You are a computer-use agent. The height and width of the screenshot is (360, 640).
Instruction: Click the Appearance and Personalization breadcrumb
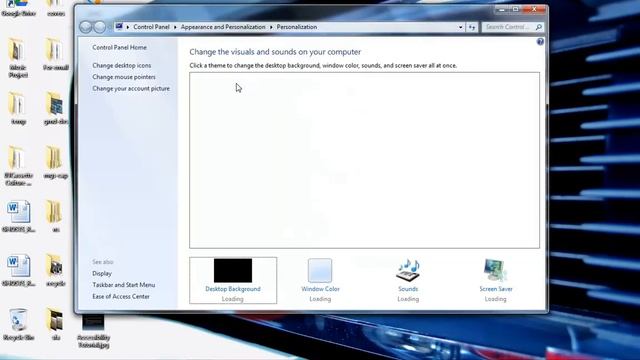coord(223,27)
